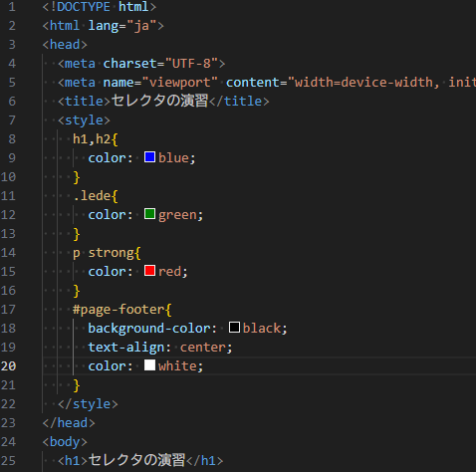This screenshot has width=476, height=472.
Task: Open the black color swatch picker
Action: (234, 328)
